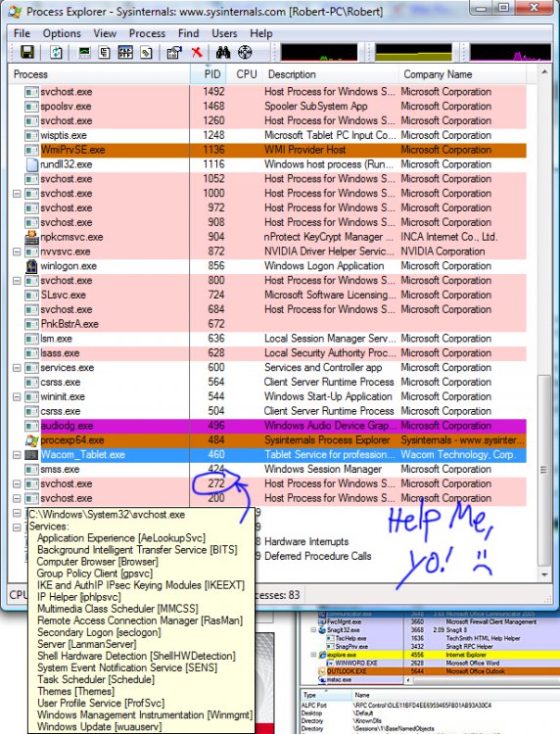Click the npkcmsvc.exe process icon
Screen dimensions: 560x734
31,237
